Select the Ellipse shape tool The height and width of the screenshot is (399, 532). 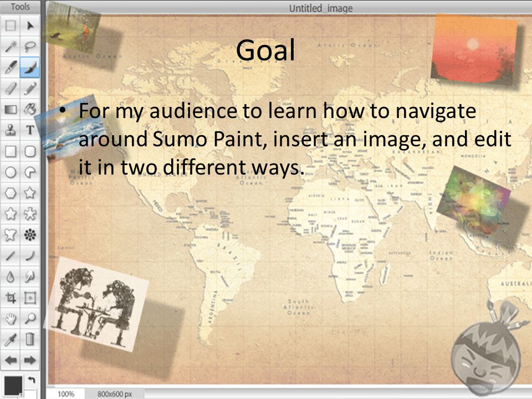click(x=11, y=172)
